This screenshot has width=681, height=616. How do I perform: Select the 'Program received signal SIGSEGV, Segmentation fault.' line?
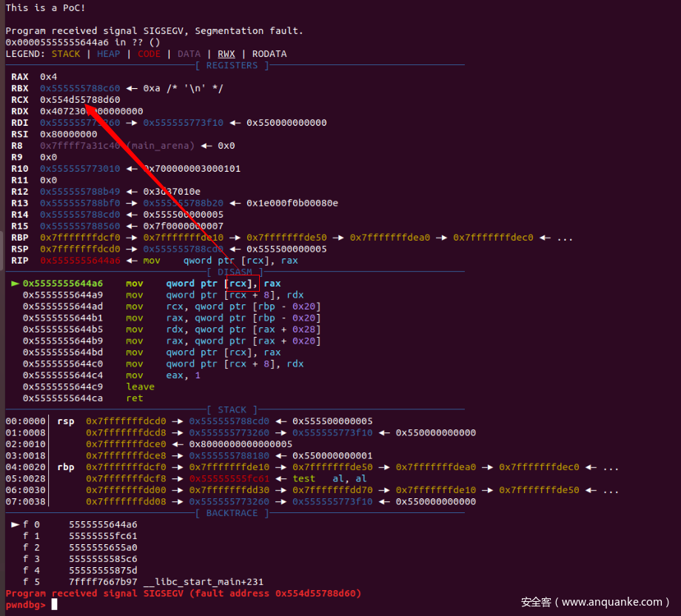[154, 31]
